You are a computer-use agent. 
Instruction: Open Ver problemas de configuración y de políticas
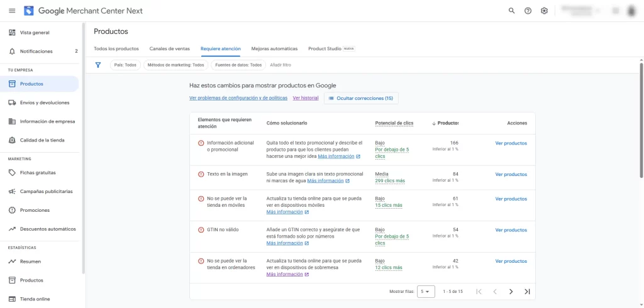click(238, 98)
